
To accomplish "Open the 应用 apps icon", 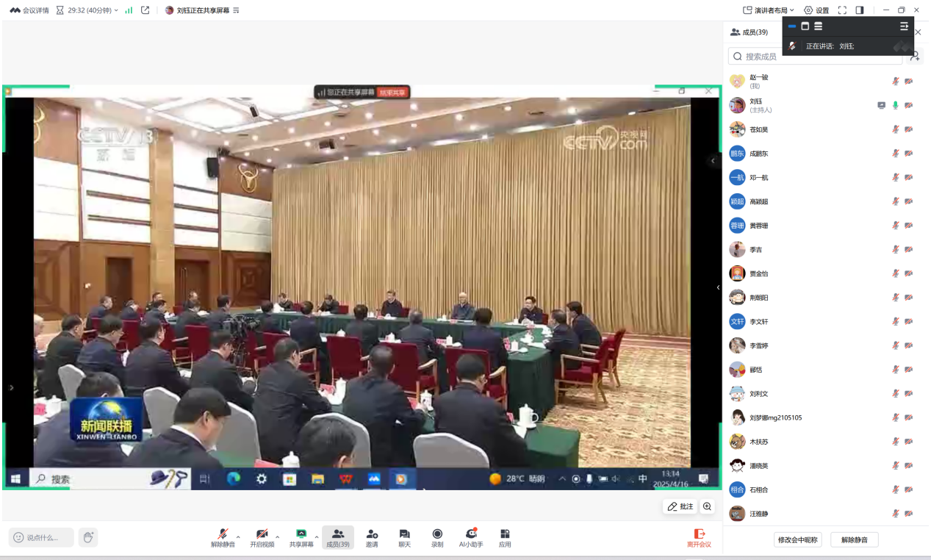I will [505, 536].
